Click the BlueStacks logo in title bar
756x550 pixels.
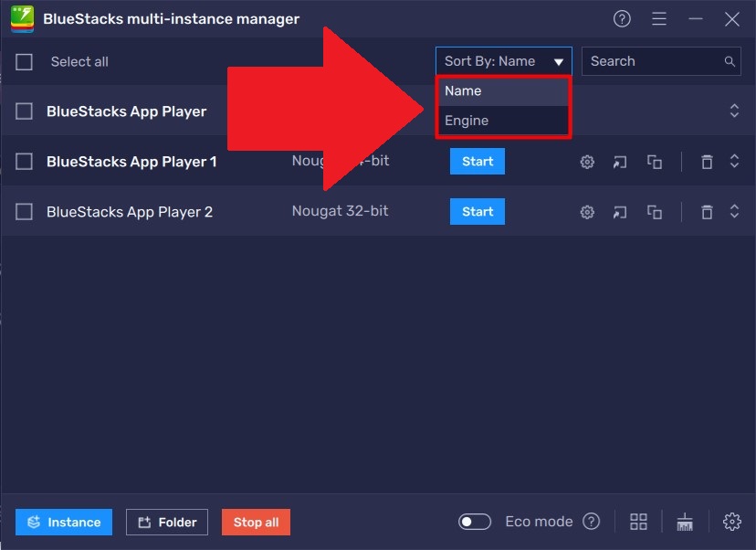(22, 19)
